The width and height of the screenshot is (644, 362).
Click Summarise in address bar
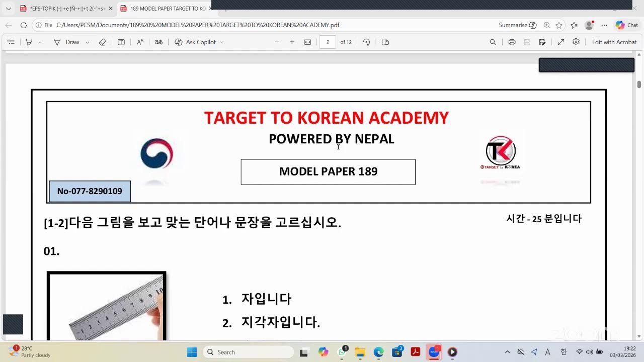point(518,25)
